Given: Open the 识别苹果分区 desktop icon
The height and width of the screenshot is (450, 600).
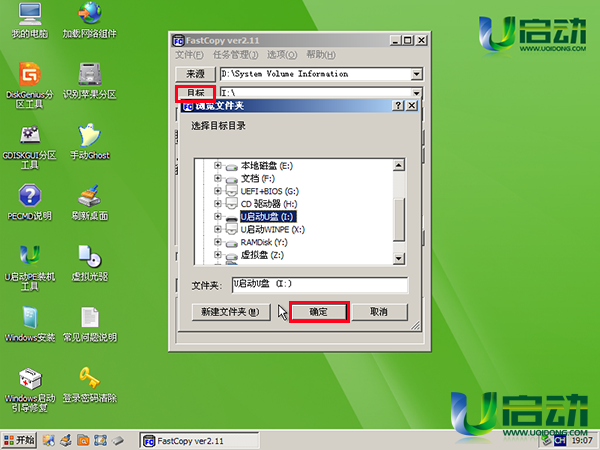Looking at the screenshot, I should [90, 80].
